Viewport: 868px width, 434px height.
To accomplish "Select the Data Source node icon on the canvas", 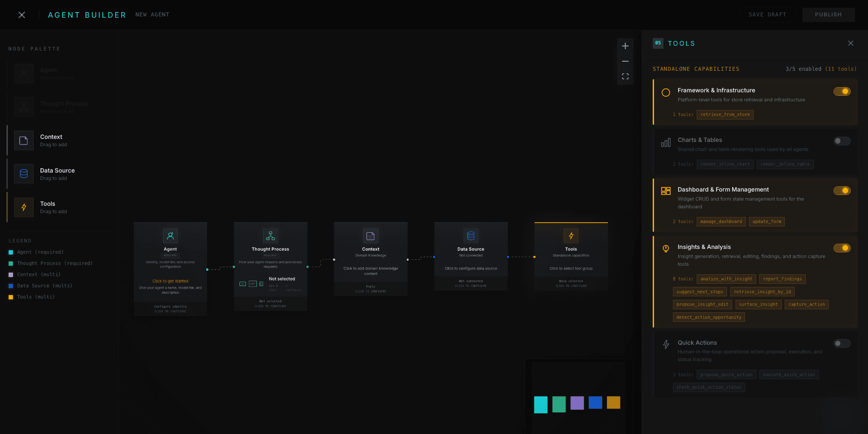I will click(x=471, y=236).
